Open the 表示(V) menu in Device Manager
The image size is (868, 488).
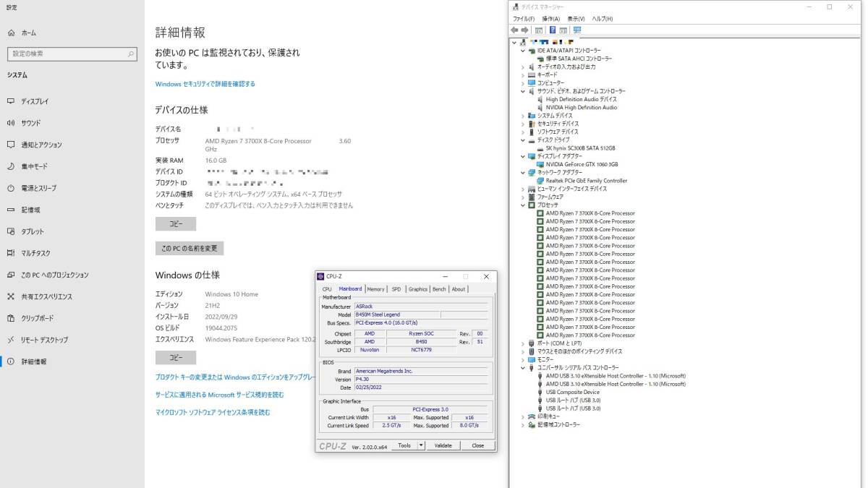coord(576,19)
